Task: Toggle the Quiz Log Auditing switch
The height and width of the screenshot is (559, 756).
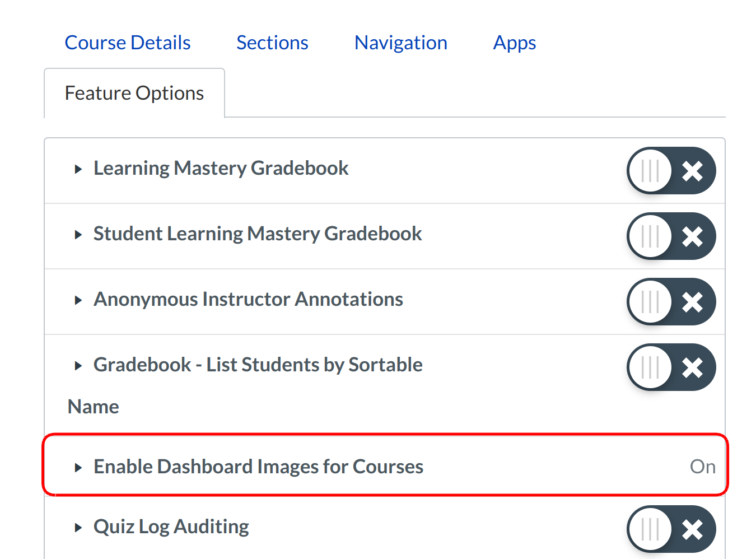Action: click(671, 529)
